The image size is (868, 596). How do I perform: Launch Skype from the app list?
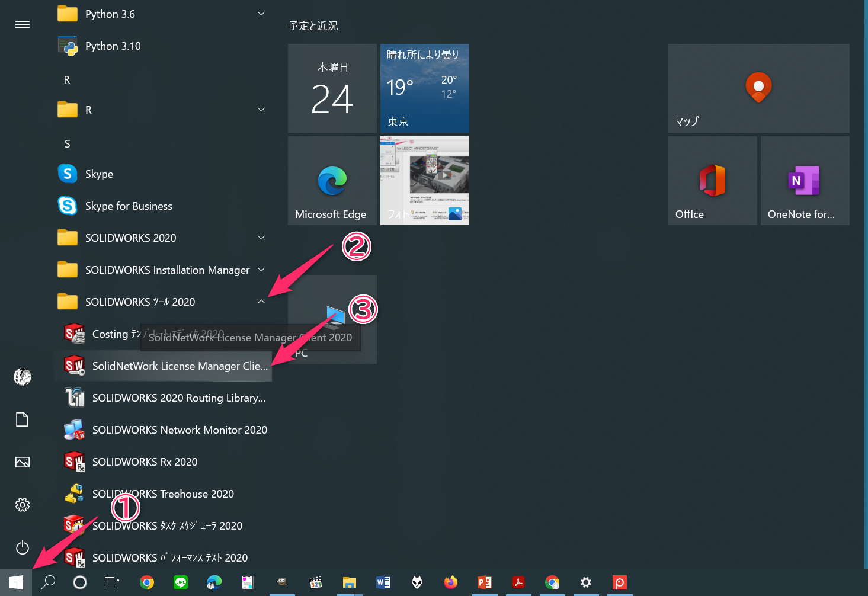tap(163, 174)
